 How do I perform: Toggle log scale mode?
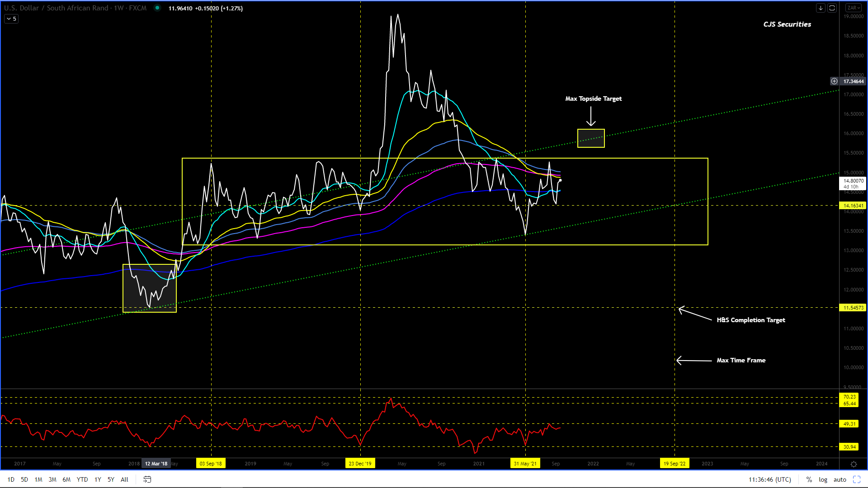click(x=823, y=479)
